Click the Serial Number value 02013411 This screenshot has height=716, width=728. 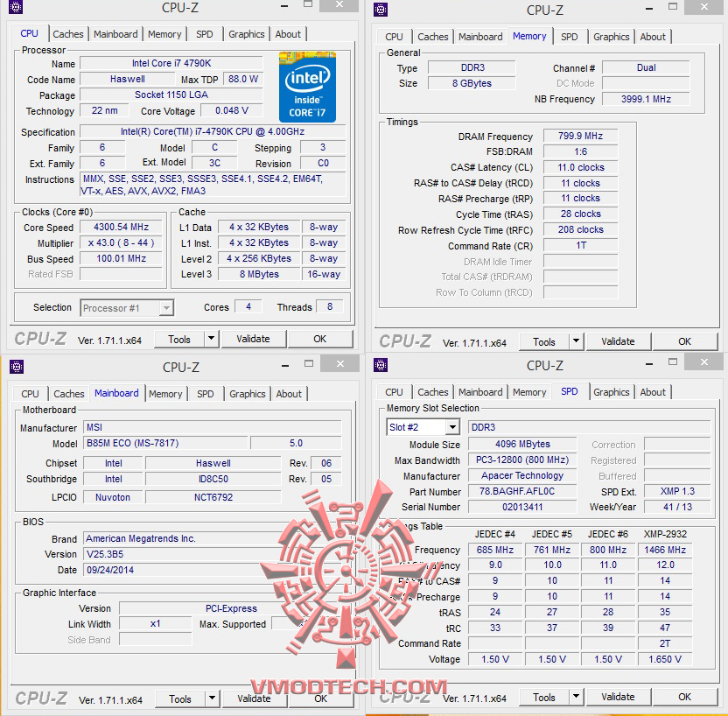(522, 507)
